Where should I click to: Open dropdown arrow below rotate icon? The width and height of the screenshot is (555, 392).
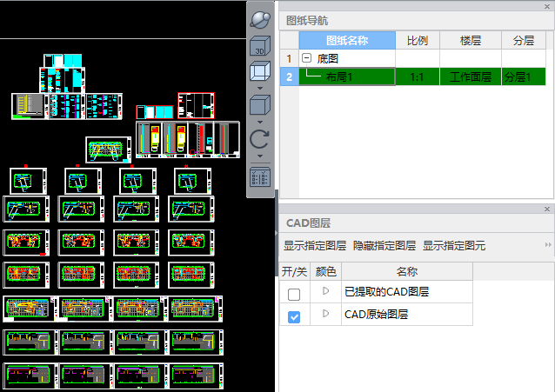pos(260,156)
